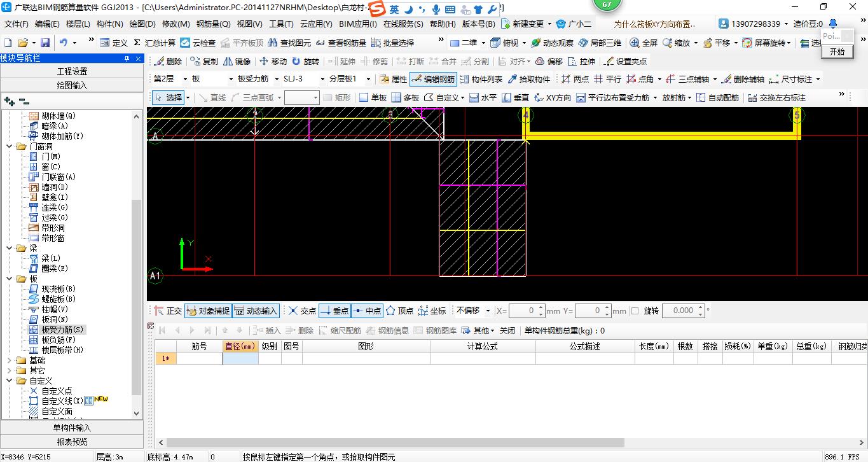The image size is (868, 462).
Task: Click the Save disk icon
Action: point(45,43)
